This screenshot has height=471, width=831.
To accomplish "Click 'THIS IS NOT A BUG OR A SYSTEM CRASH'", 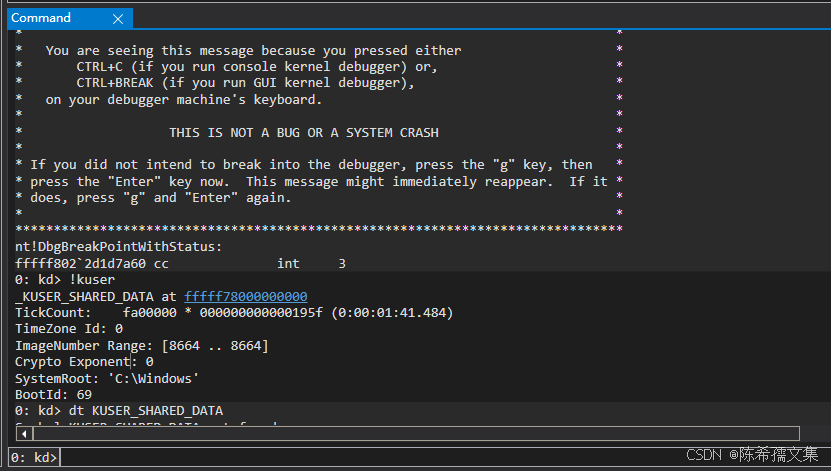I will coord(304,132).
